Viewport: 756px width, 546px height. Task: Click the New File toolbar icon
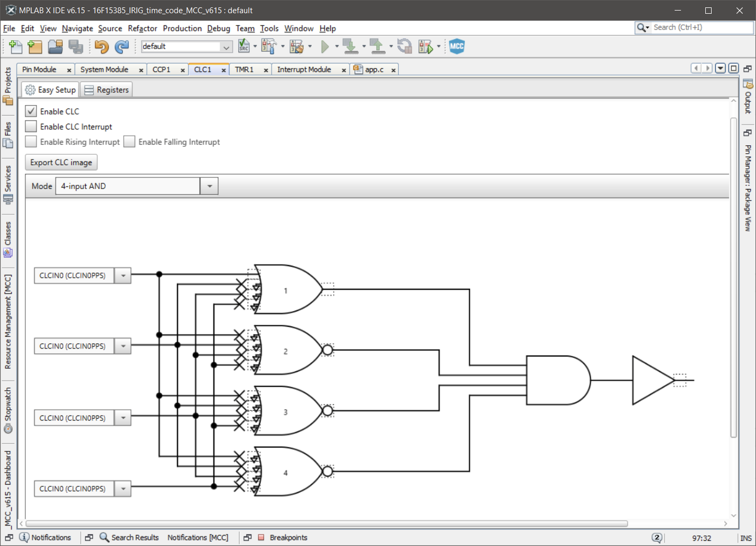15,47
